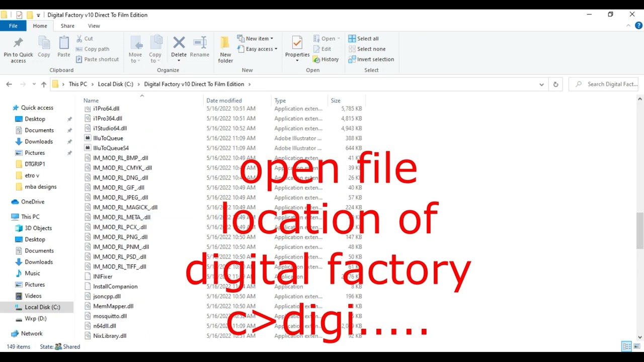
Task: Sort by the Date modified column header
Action: (224, 101)
